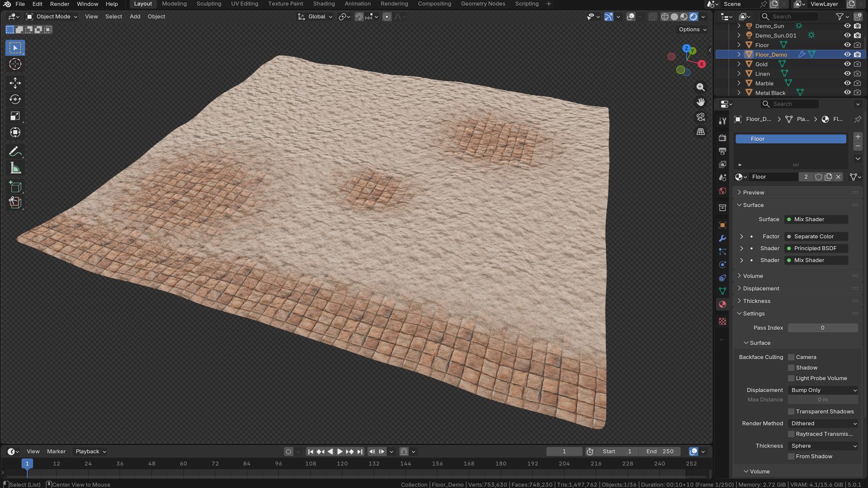Screen dimensions: 868x488
Task: Open the World properties tab
Action: pyautogui.click(x=722, y=191)
